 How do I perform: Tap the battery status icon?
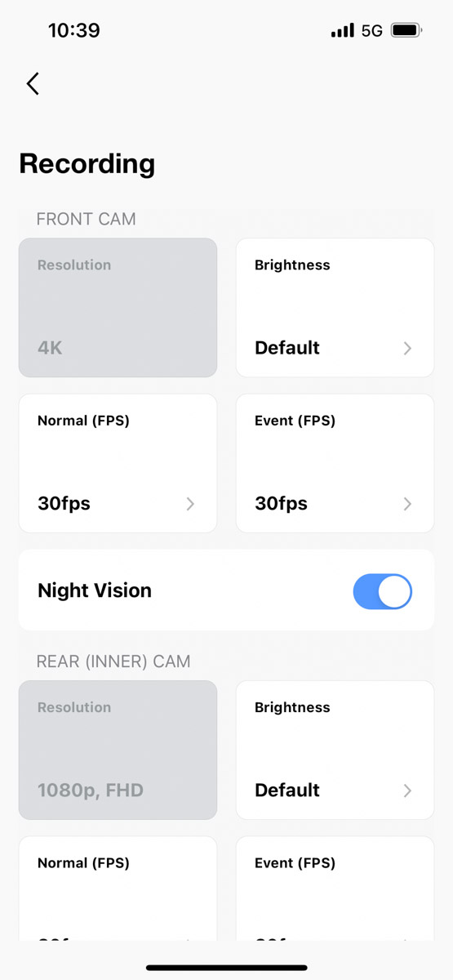(x=406, y=31)
